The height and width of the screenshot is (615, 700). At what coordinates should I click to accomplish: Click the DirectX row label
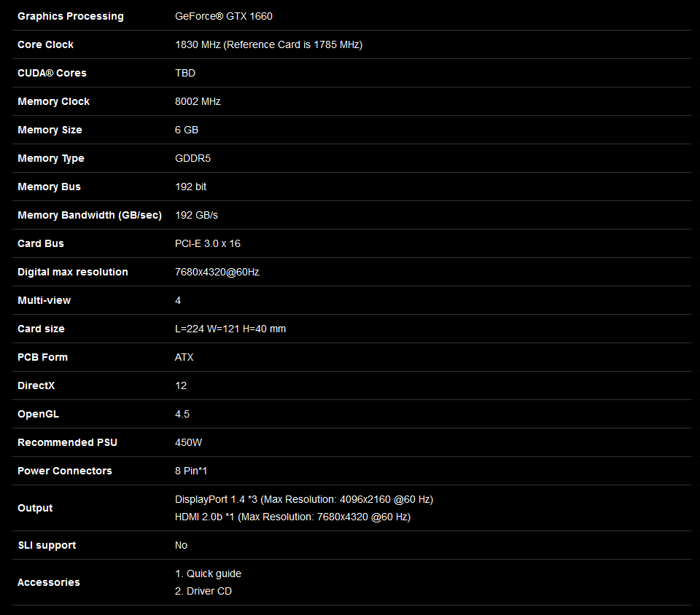36,385
